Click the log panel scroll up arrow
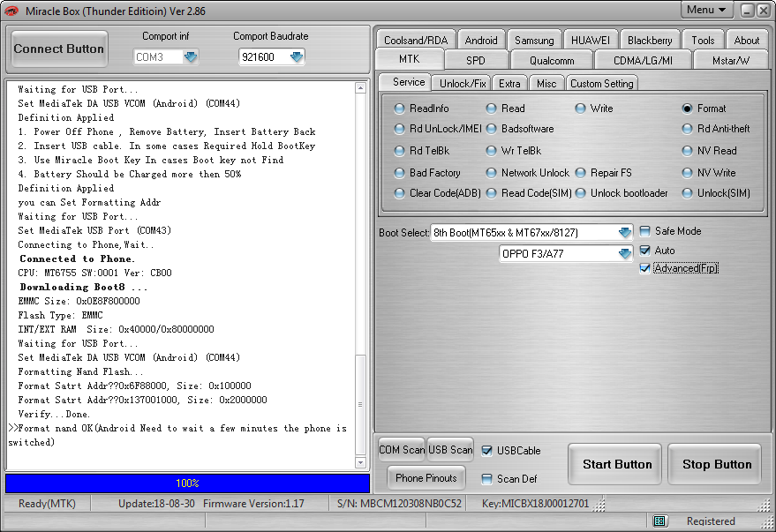This screenshot has width=776, height=532. (360, 88)
